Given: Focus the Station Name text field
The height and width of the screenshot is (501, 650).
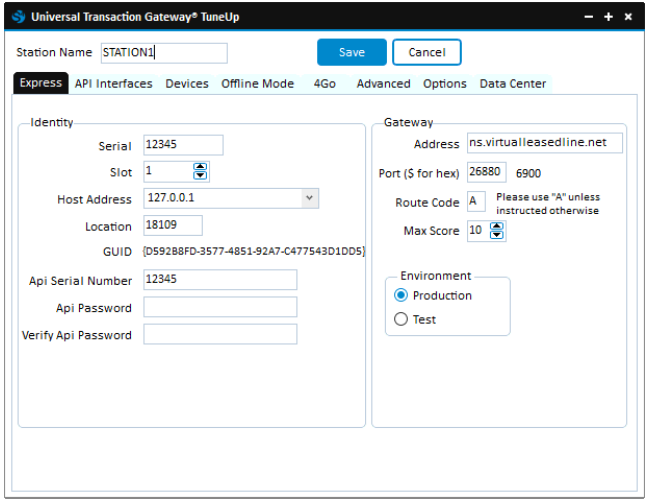Looking at the screenshot, I should [x=163, y=53].
